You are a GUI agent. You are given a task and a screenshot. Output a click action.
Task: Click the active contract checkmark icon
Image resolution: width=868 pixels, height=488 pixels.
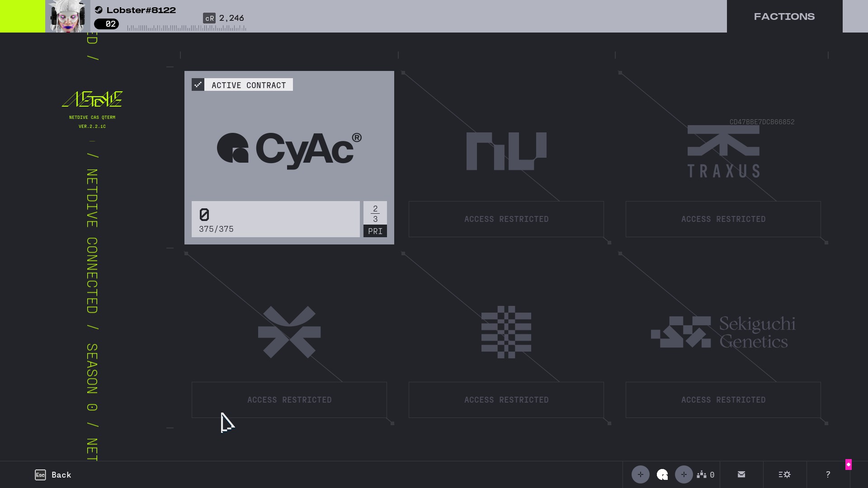[198, 84]
